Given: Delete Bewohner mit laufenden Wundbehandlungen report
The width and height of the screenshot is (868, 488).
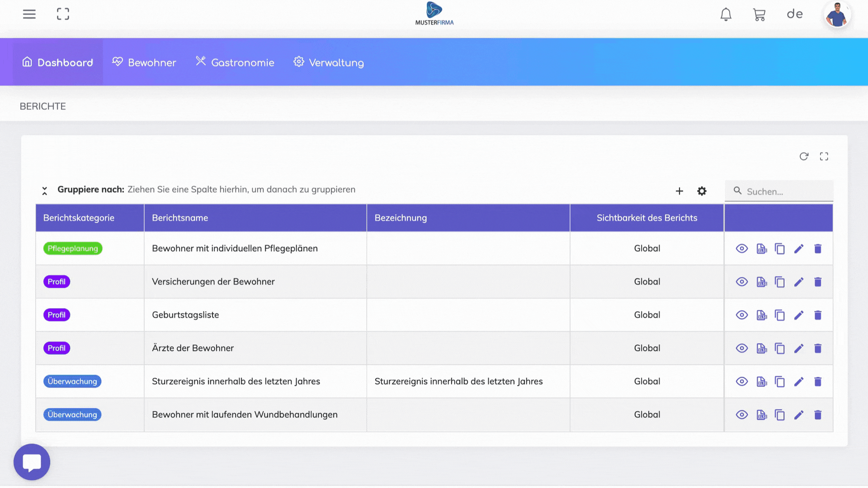Looking at the screenshot, I should coord(818,415).
